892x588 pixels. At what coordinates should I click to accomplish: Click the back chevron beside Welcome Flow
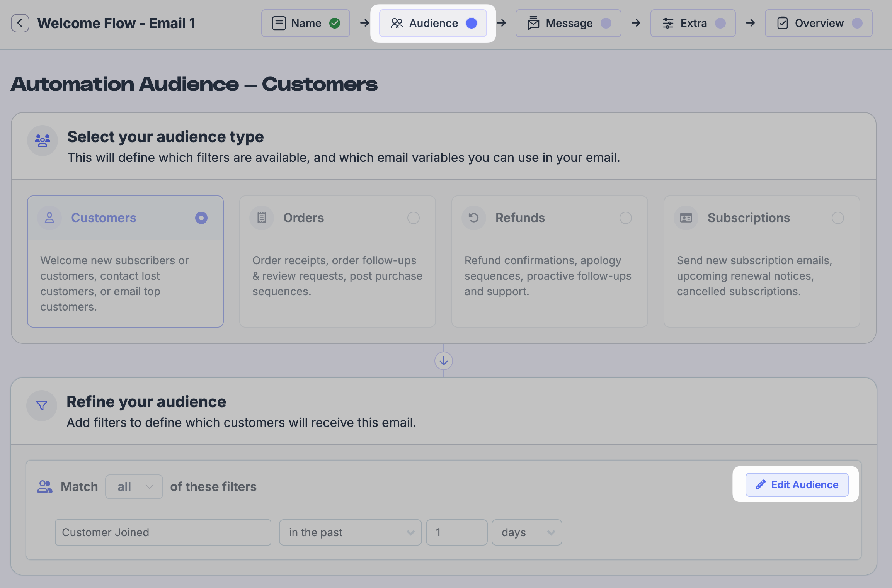[x=20, y=23]
